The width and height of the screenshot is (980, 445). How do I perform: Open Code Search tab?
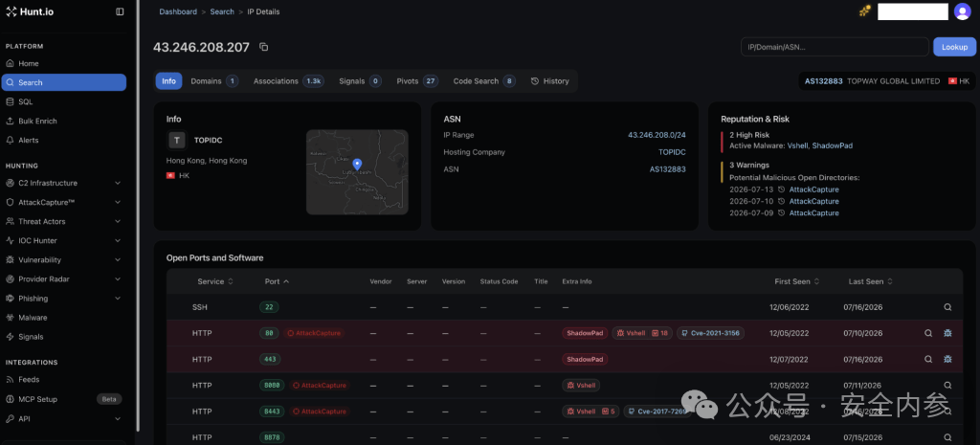pyautogui.click(x=483, y=81)
